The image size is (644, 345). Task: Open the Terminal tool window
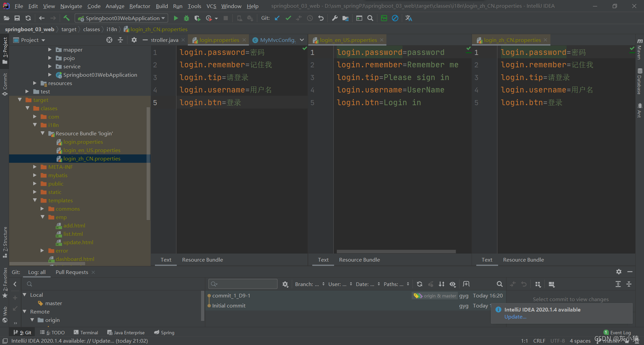(x=86, y=333)
